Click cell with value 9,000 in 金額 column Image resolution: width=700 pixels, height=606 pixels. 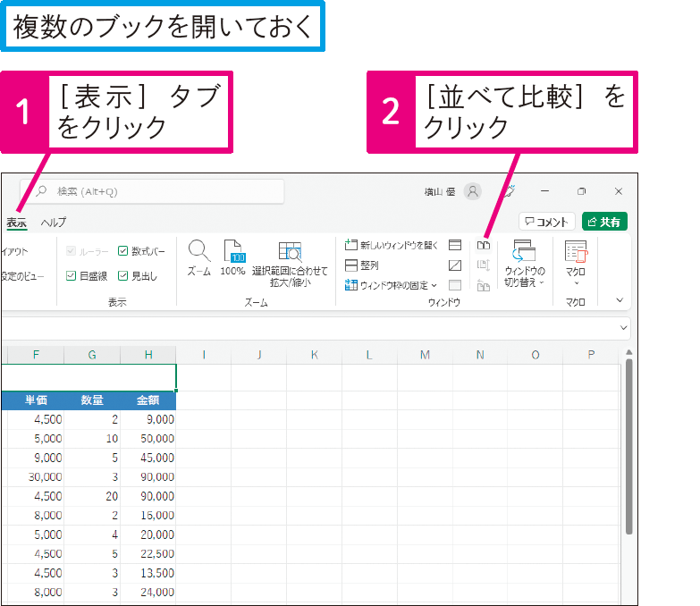(148, 419)
